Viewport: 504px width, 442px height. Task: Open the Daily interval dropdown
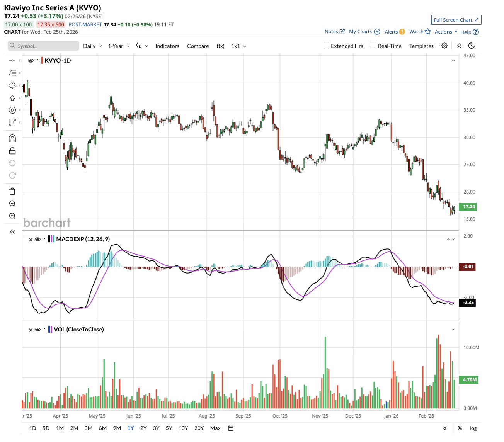(93, 46)
